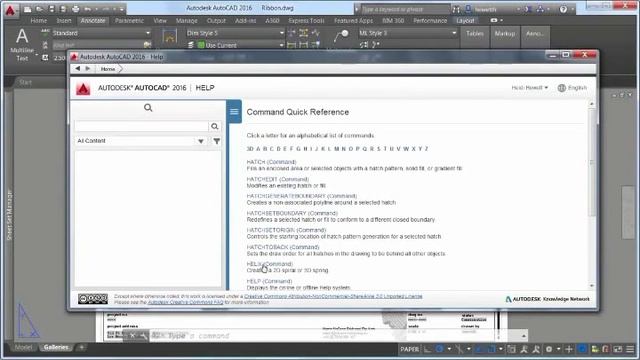Screen dimensions: 640x360
Task: Open the user account dropdown in Help header
Action: click(x=529, y=88)
